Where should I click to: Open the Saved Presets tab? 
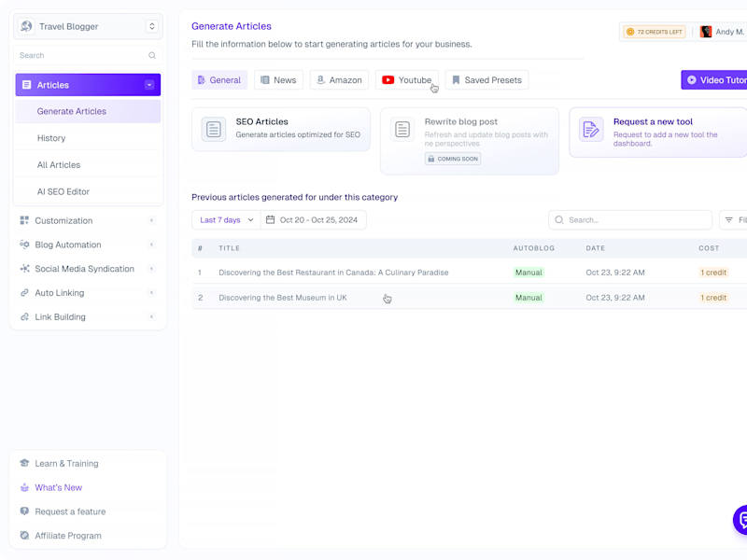(x=486, y=80)
